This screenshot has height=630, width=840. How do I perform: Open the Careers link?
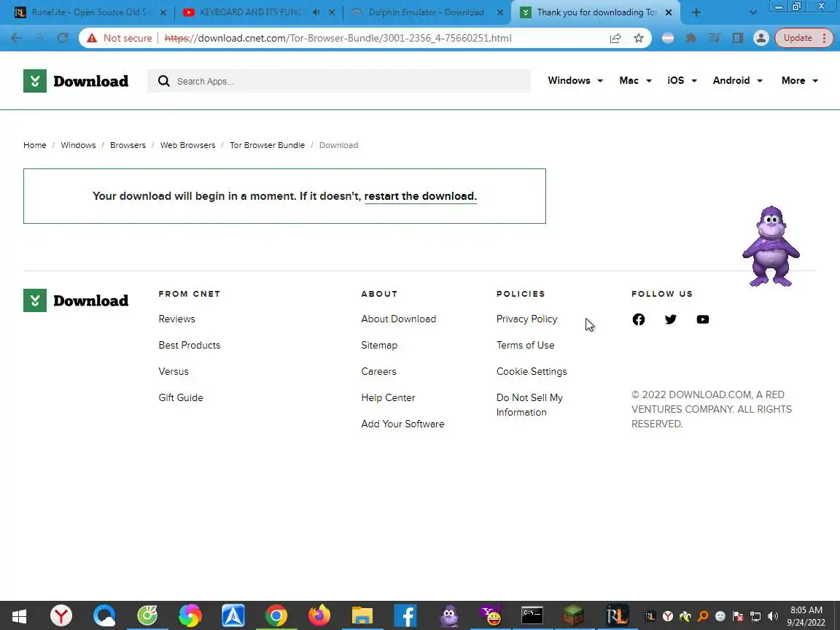(378, 371)
